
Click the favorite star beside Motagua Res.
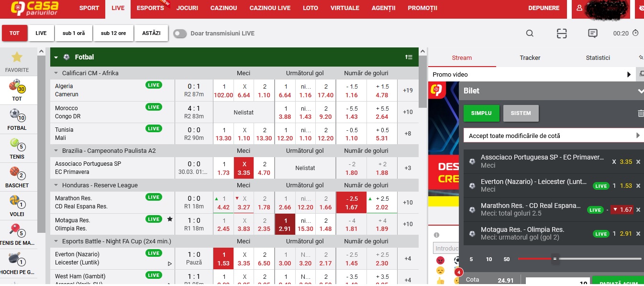(169, 219)
